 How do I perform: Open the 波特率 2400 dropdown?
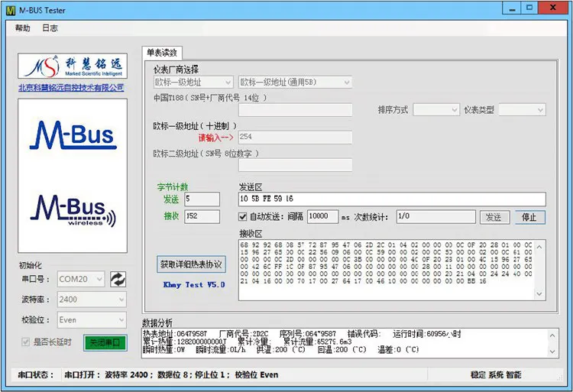point(92,300)
